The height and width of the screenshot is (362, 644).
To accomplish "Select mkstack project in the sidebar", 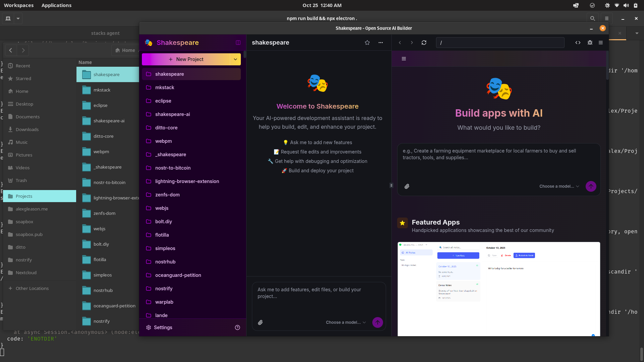I will pyautogui.click(x=165, y=87).
